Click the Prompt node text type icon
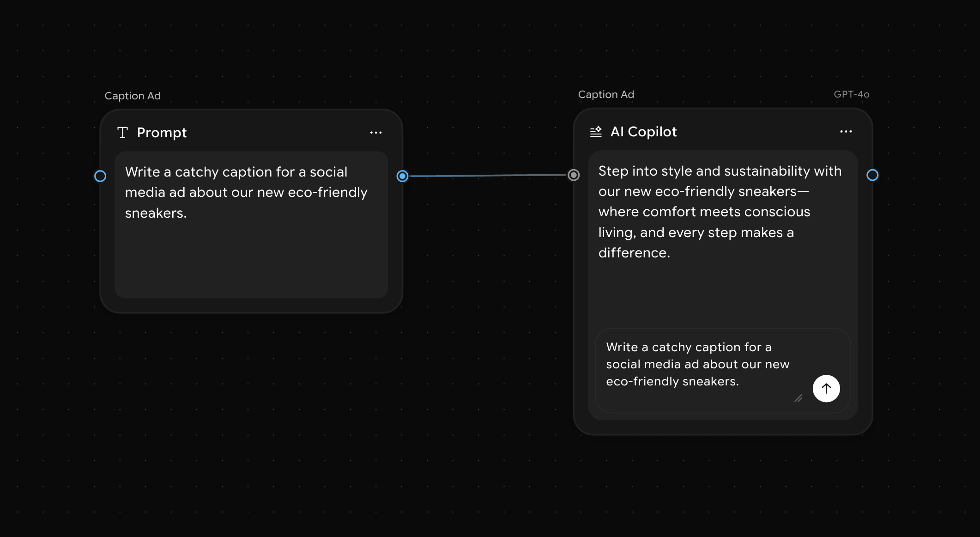980x537 pixels. tap(122, 133)
